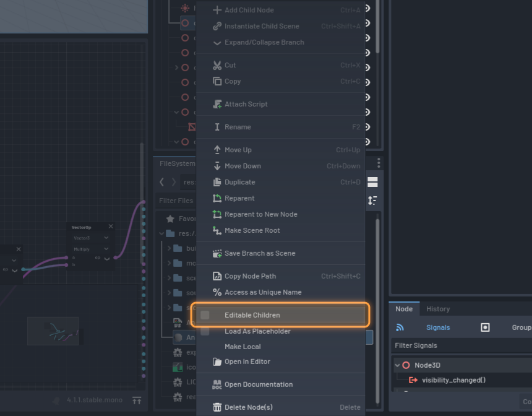This screenshot has height=416, width=532.
Task: Collapse the Node3D signals group
Action: 398,365
